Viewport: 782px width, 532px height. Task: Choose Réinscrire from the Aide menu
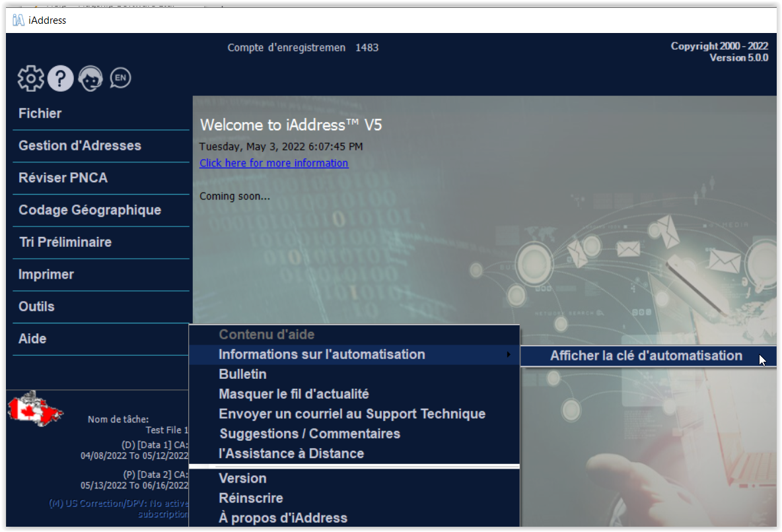(x=354, y=498)
